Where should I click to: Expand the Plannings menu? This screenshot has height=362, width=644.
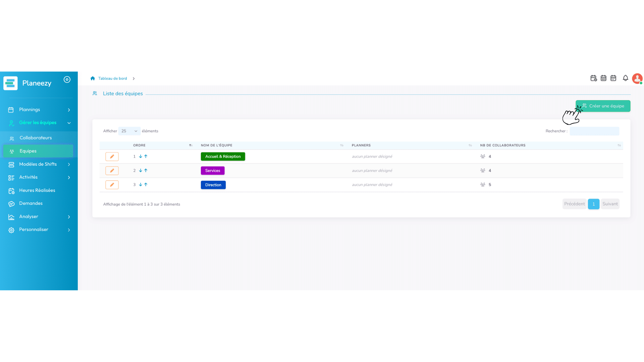point(39,110)
